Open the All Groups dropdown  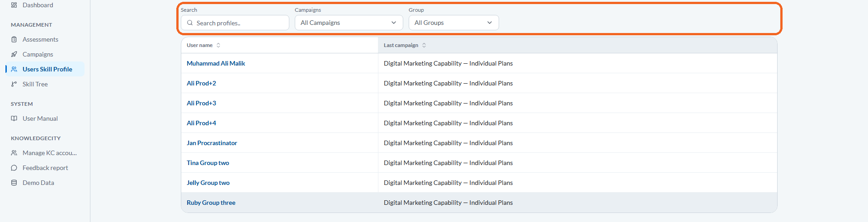point(453,23)
